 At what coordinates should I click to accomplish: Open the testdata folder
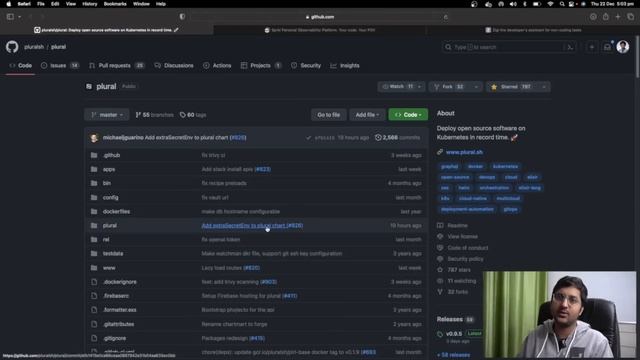113,253
